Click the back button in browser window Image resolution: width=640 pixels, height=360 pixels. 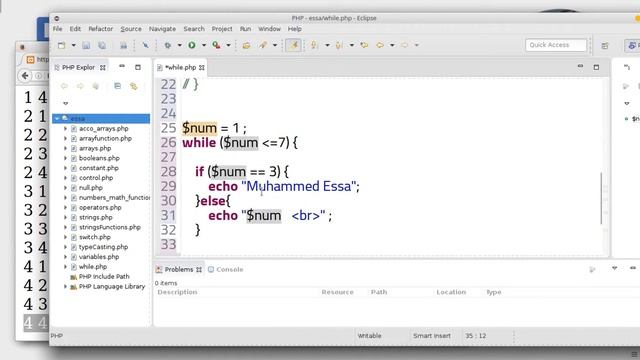(25, 76)
